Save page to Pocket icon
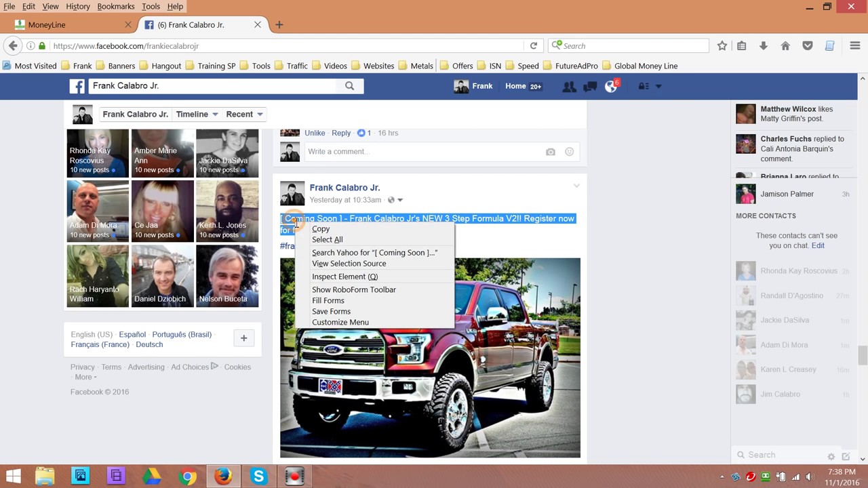The width and height of the screenshot is (868, 488). [x=808, y=45]
